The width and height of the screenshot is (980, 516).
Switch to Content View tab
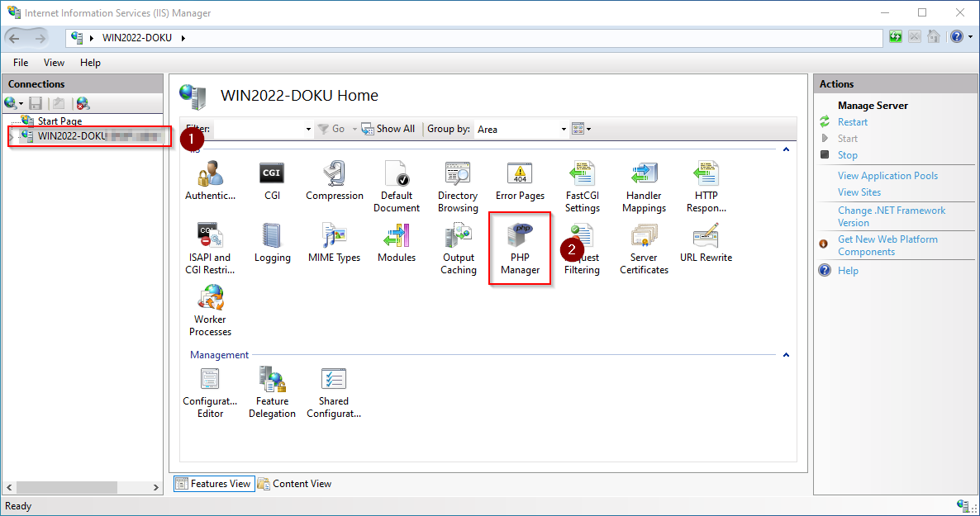click(295, 484)
